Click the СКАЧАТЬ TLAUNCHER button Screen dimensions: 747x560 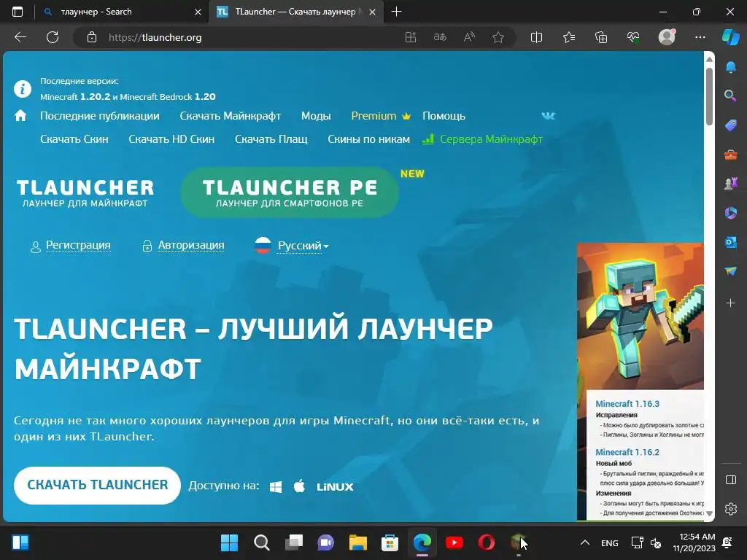click(97, 485)
